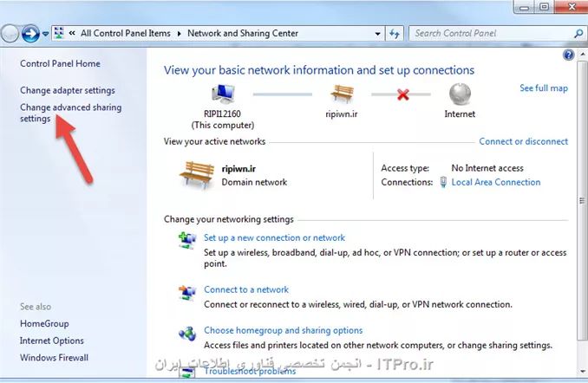The height and width of the screenshot is (383, 588).
Task: Click the Domain network label
Action: (x=254, y=182)
